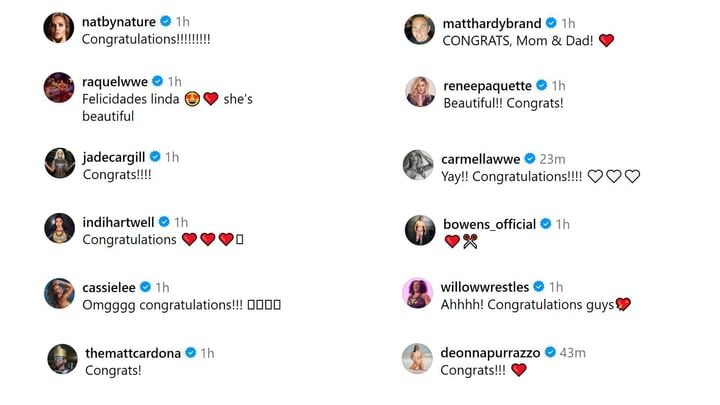Screen dimensions: 720x405
Task: Open cassielee's avatar thumbnail
Action: [59, 293]
